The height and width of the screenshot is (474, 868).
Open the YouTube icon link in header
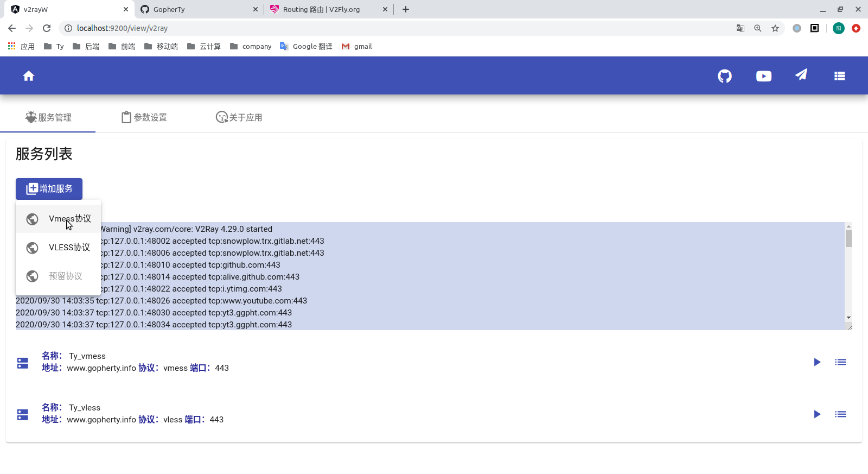(764, 76)
